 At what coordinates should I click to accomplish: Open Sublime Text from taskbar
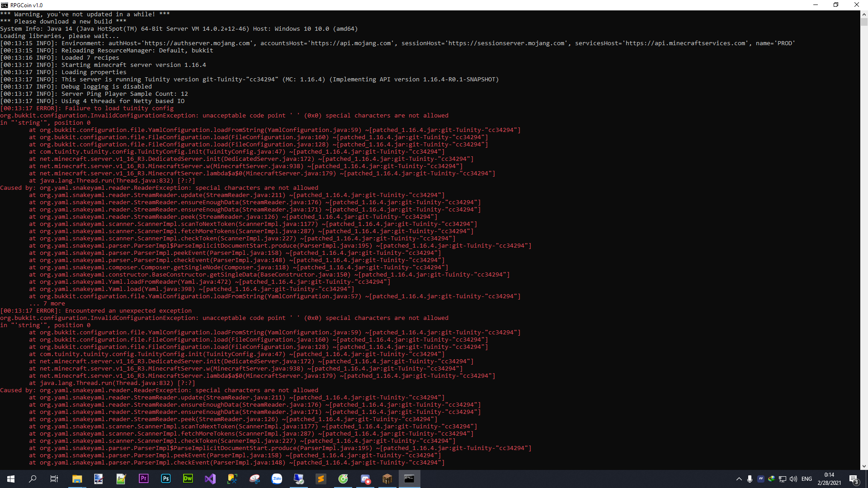pos(321,479)
